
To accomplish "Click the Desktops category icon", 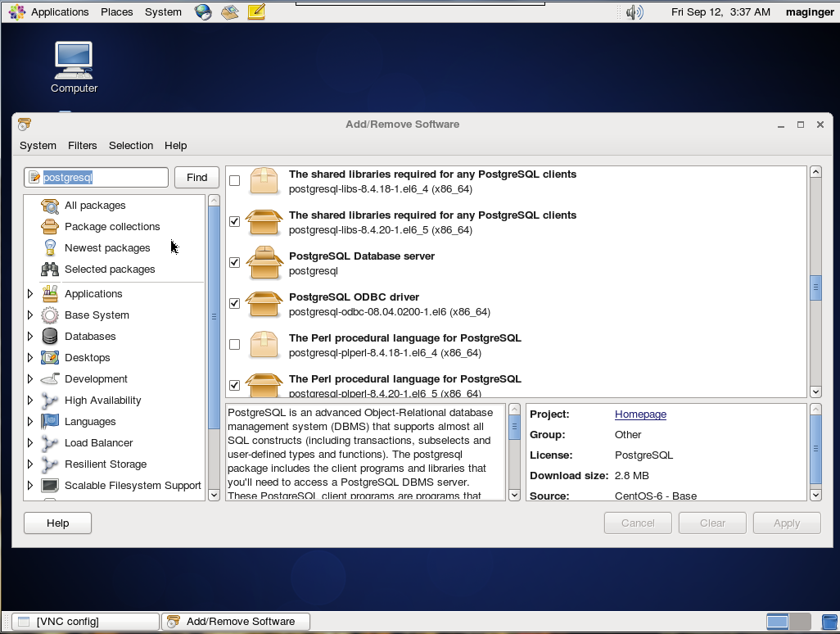I will (x=50, y=357).
